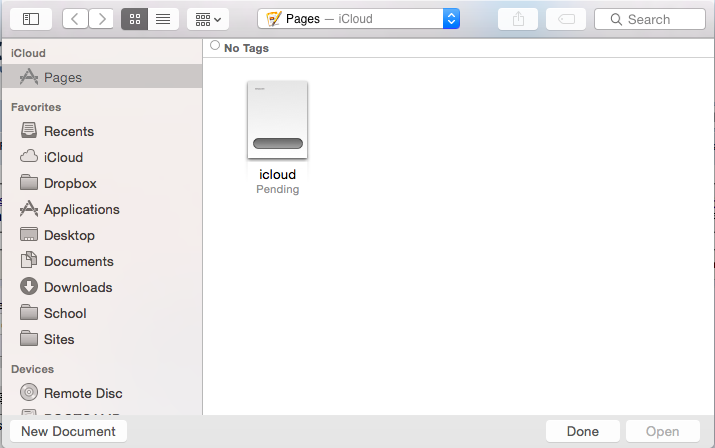Click the Downloads arrow icon

click(29, 287)
